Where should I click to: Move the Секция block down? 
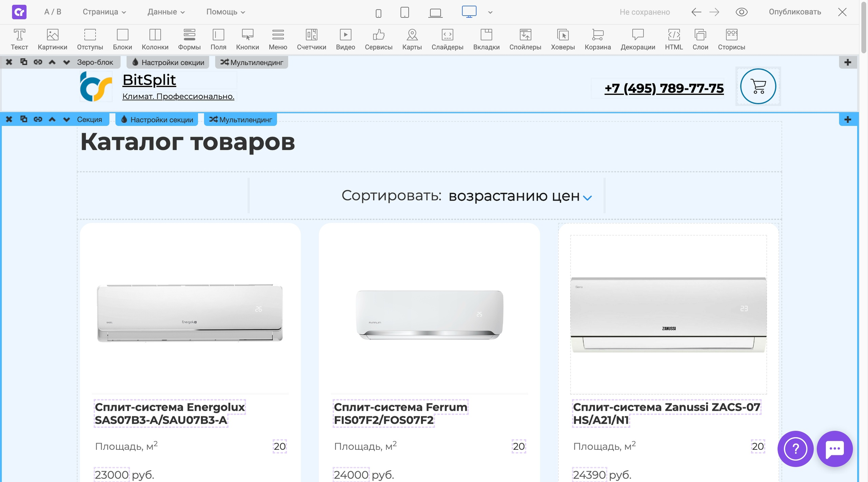pyautogui.click(x=66, y=119)
